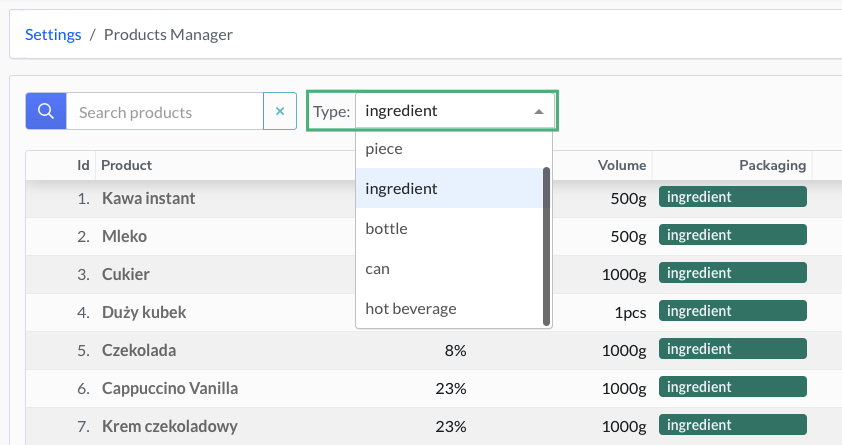Click into the Search products field
The image size is (842, 445).
click(164, 111)
